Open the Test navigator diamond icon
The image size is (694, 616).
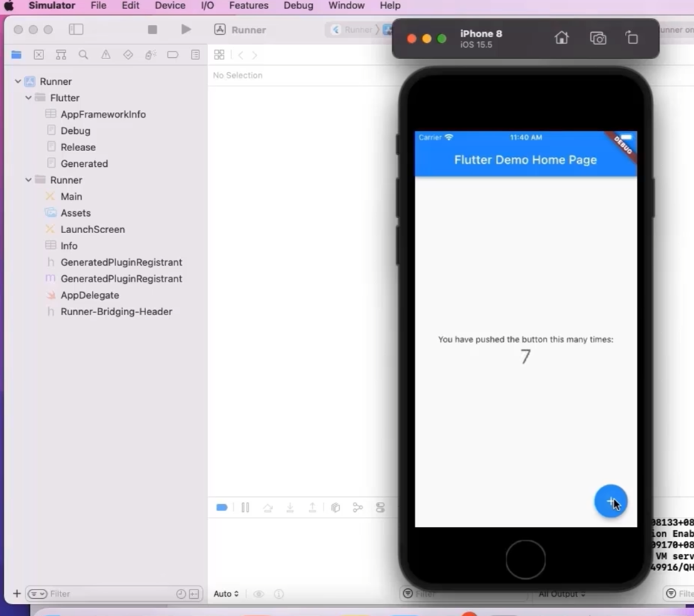128,55
